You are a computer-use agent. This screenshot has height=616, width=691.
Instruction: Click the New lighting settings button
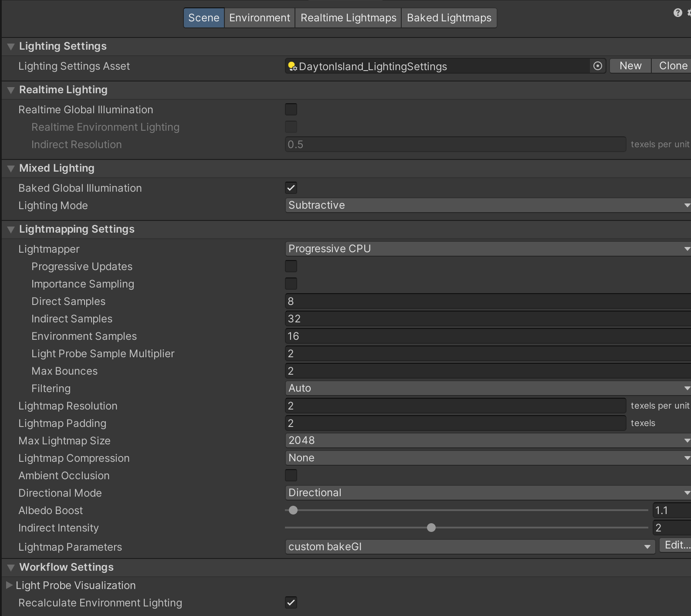point(630,66)
